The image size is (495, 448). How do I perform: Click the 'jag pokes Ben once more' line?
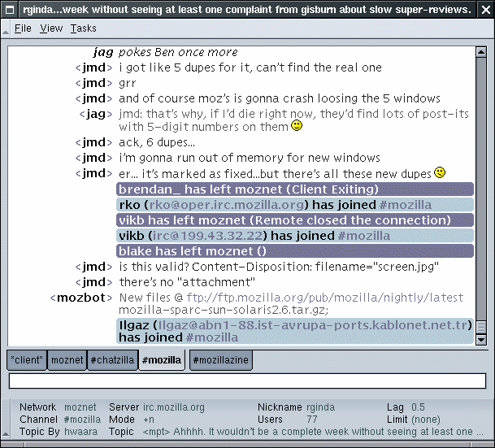tap(166, 52)
